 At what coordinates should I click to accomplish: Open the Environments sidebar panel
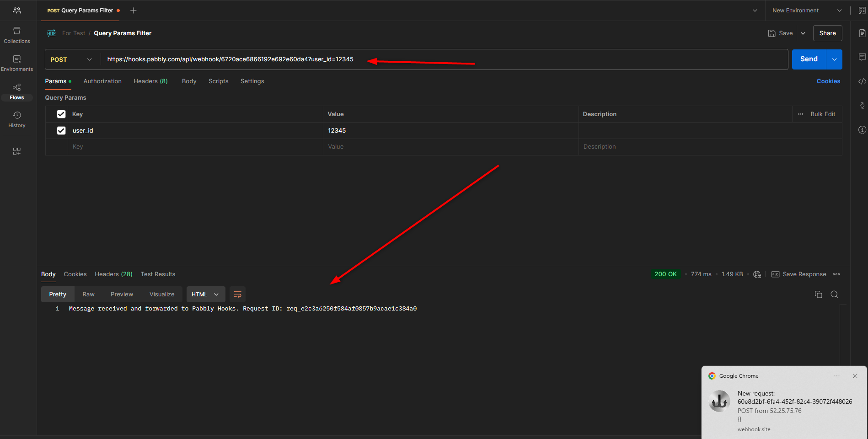pos(17,63)
